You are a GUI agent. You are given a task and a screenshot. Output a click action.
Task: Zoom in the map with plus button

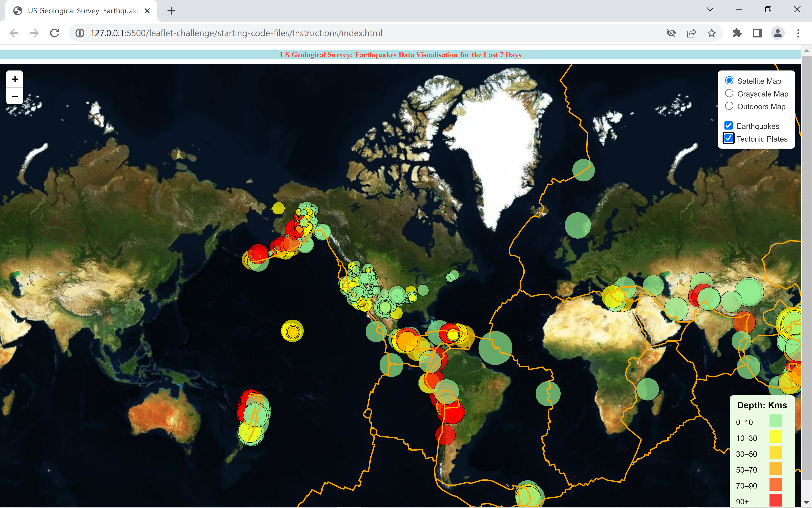click(x=15, y=79)
